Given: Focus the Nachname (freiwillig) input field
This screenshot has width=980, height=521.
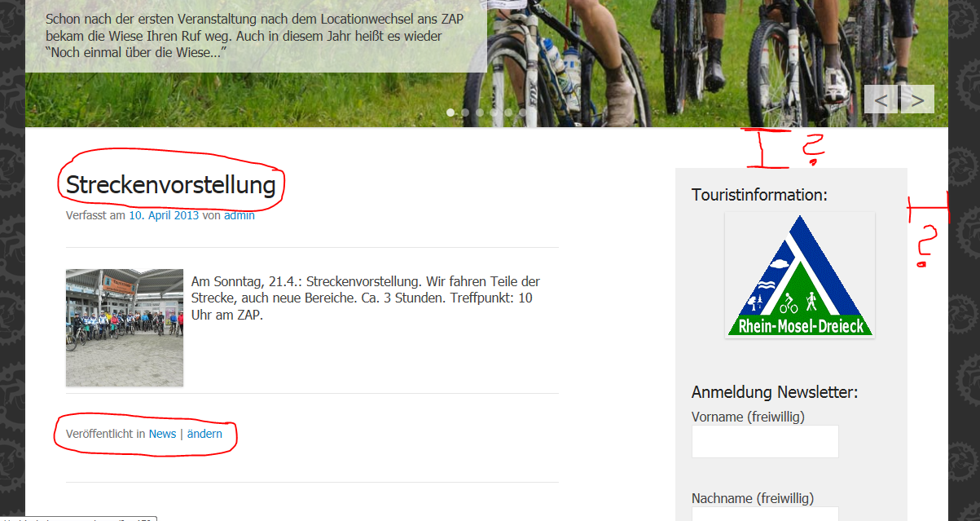Looking at the screenshot, I should tap(765, 514).
